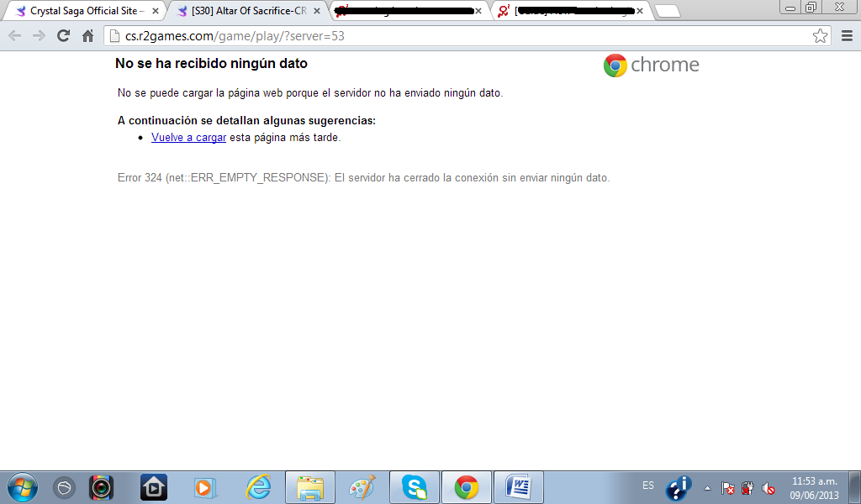861x504 pixels.
Task: Click the 'Vuelve a cargar' link
Action: coord(188,138)
